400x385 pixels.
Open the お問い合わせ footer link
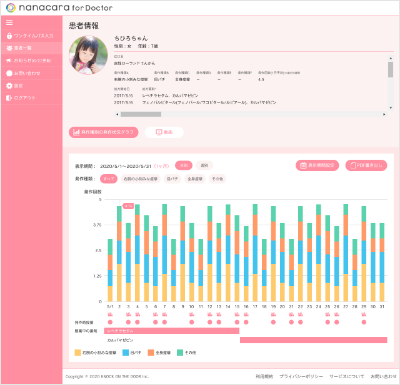coord(383,376)
